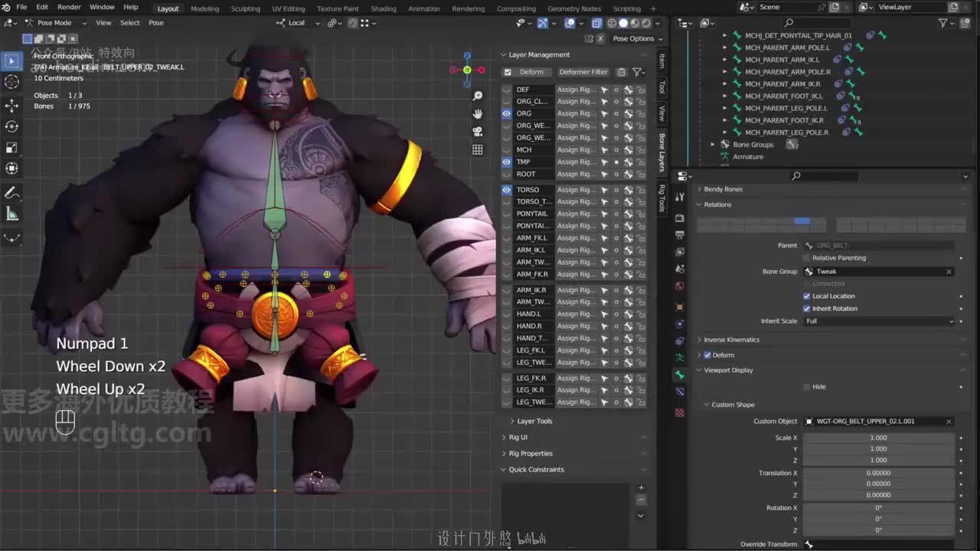Open the Bone Constraints properties tab icon
Image resolution: width=980 pixels, height=551 pixels.
click(x=679, y=392)
